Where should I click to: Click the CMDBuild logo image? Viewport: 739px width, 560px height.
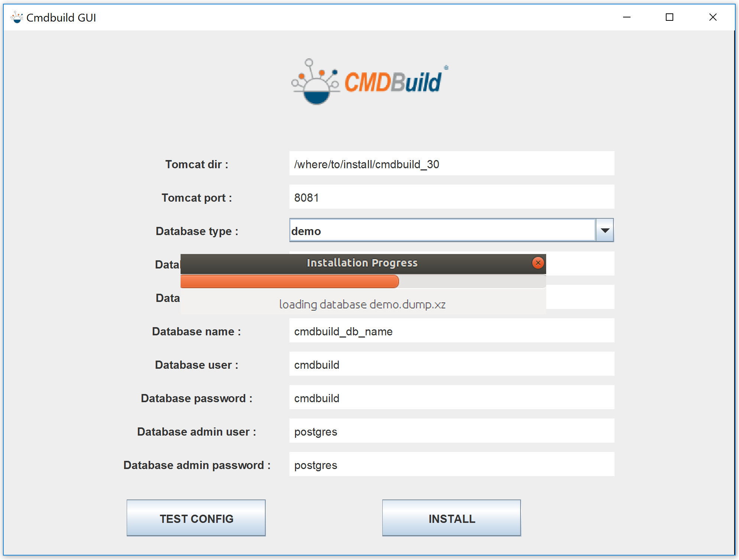tap(369, 82)
